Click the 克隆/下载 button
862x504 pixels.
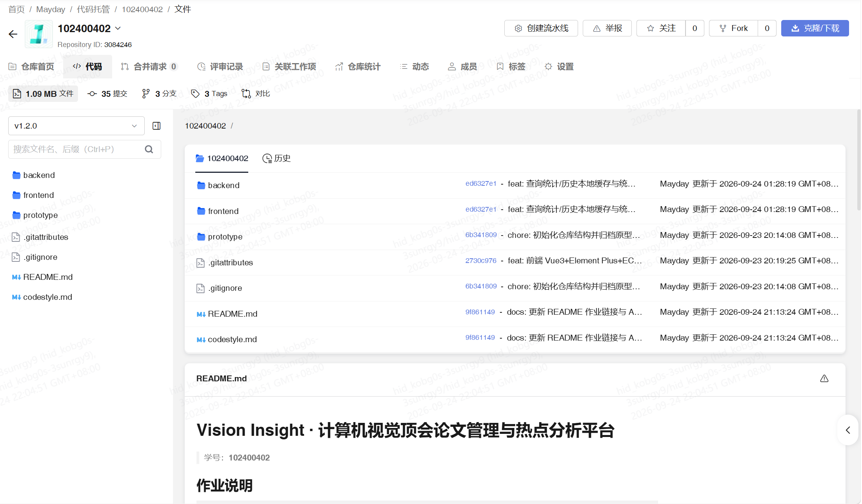click(x=815, y=28)
